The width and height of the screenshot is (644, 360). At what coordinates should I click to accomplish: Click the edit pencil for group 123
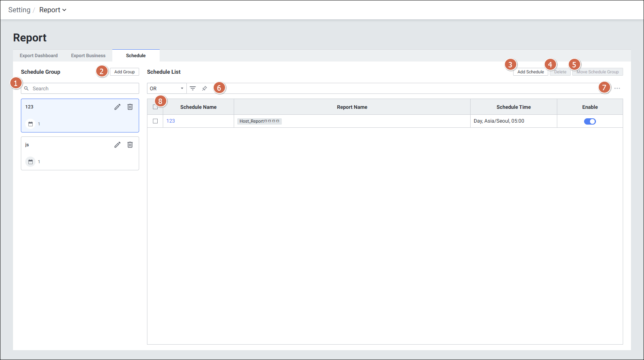coord(117,107)
